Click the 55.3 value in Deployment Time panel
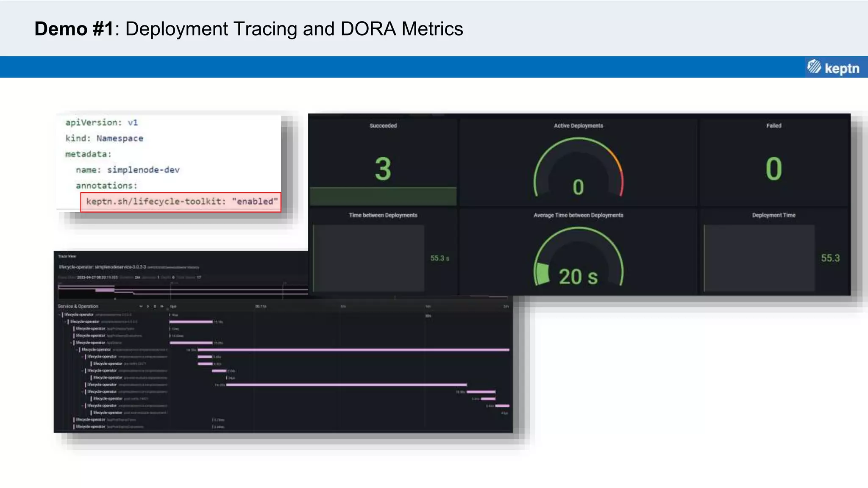Viewport: 868px width, 488px height. click(x=830, y=258)
